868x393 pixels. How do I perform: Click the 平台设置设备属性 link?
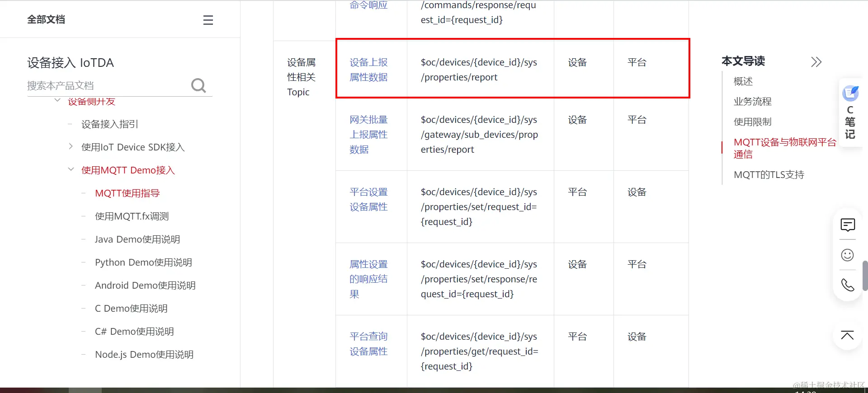click(368, 199)
